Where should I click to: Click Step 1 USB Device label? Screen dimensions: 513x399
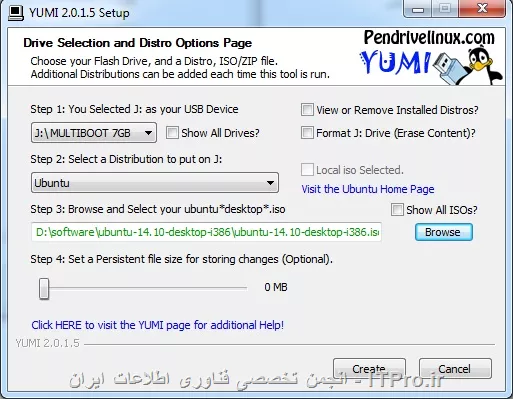[134, 109]
